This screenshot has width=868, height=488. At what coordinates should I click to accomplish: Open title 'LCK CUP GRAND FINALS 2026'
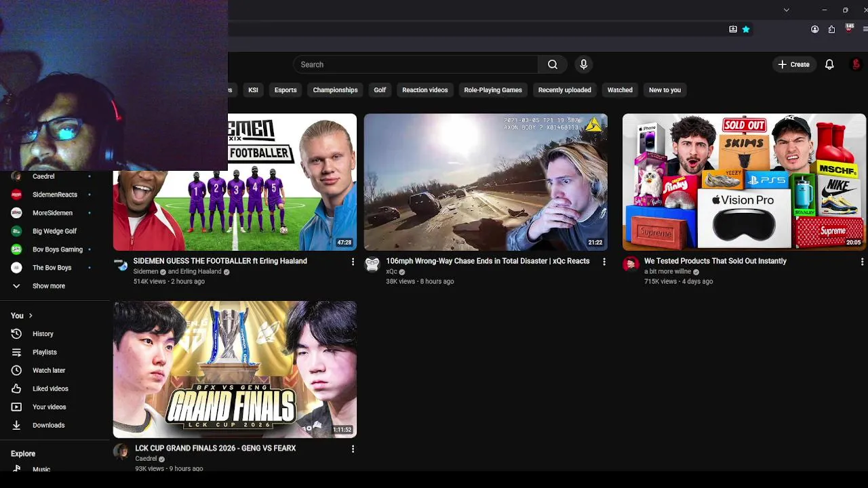[215, 448]
